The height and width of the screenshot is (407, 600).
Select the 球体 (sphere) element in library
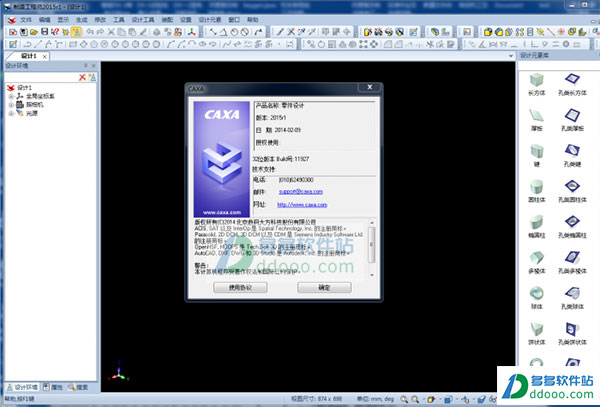[x=536, y=298]
